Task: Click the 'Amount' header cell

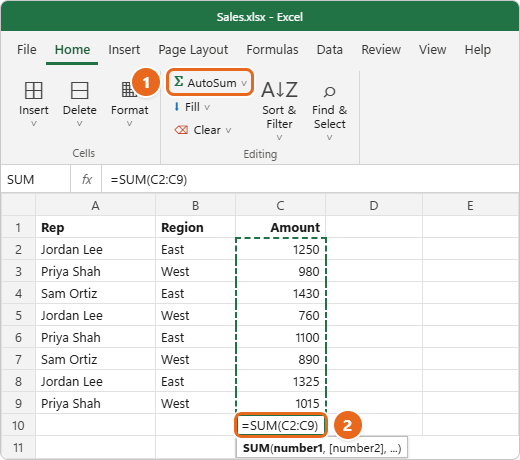Action: 280,227
